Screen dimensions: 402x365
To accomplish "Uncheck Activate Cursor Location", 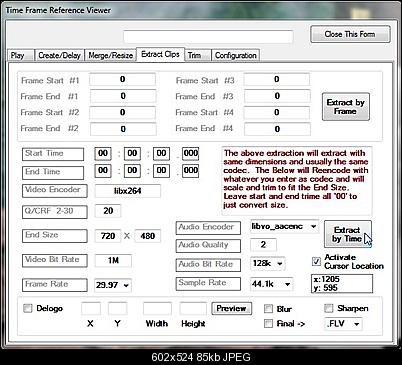I will [x=316, y=262].
